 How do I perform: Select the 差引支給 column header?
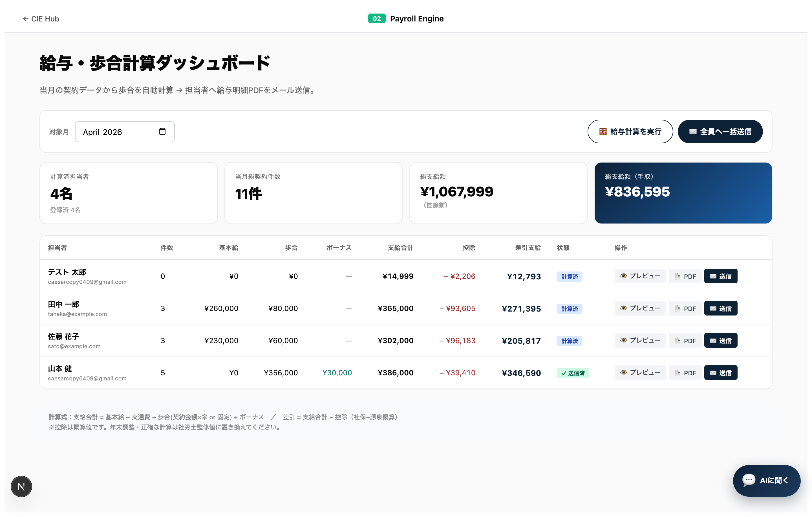(528, 248)
